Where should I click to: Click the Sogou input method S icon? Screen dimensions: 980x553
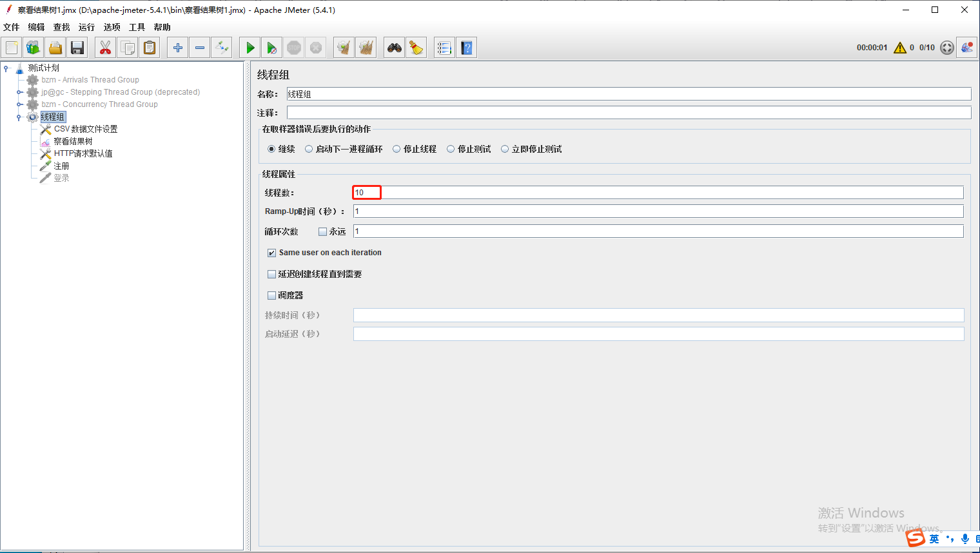click(x=916, y=538)
